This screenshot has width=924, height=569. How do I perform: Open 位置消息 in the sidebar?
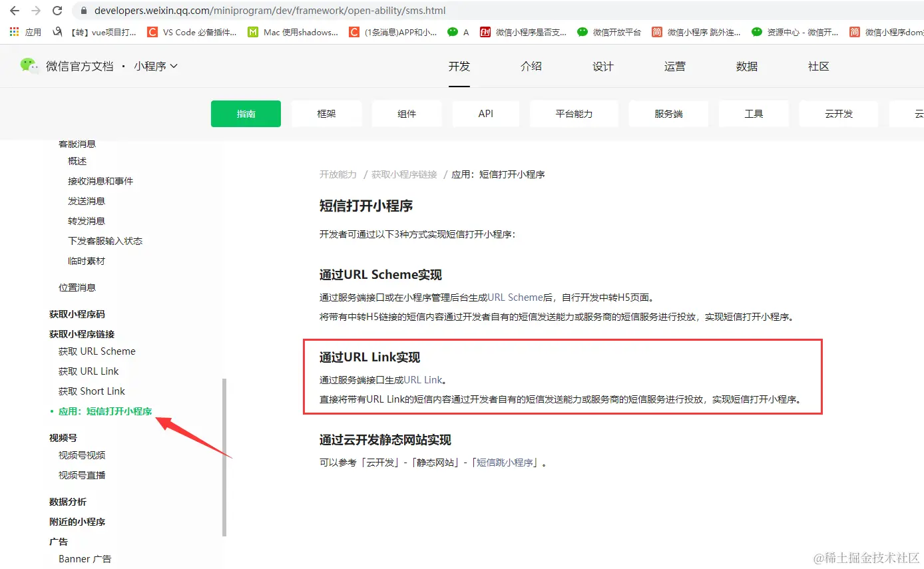(x=77, y=287)
